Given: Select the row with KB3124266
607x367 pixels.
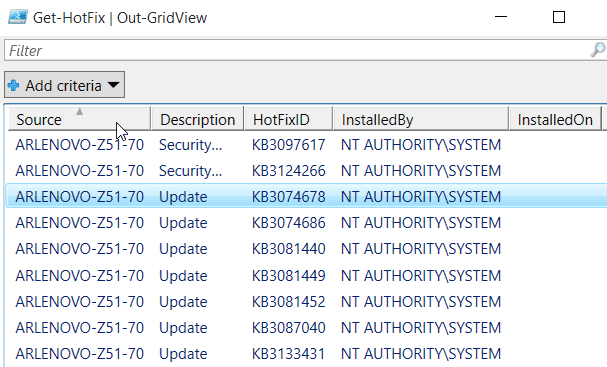Looking at the screenshot, I should click(x=307, y=171).
